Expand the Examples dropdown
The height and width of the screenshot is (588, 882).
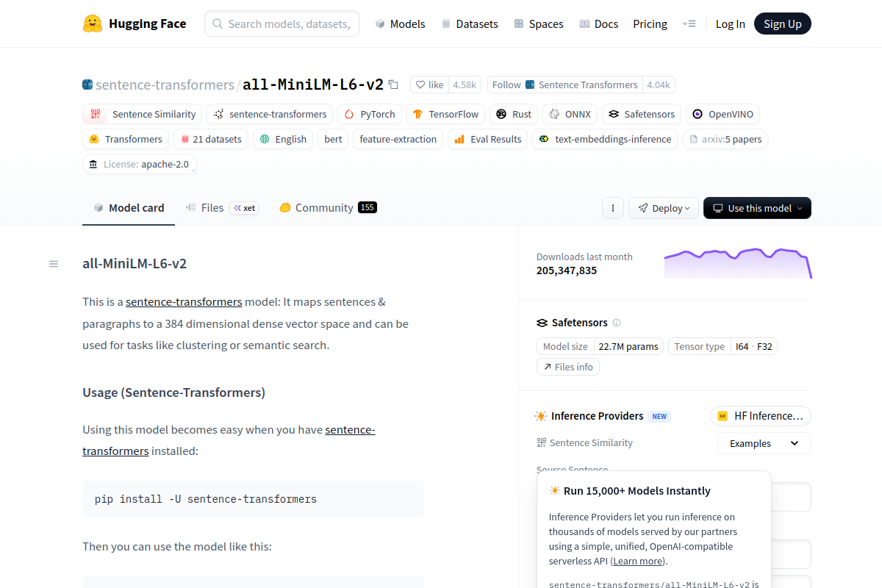764,443
